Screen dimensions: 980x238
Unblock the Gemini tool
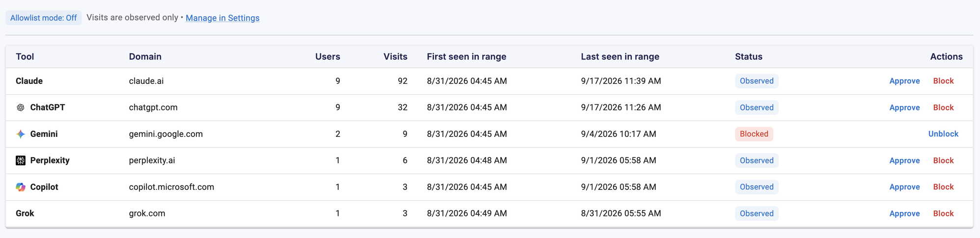click(943, 134)
